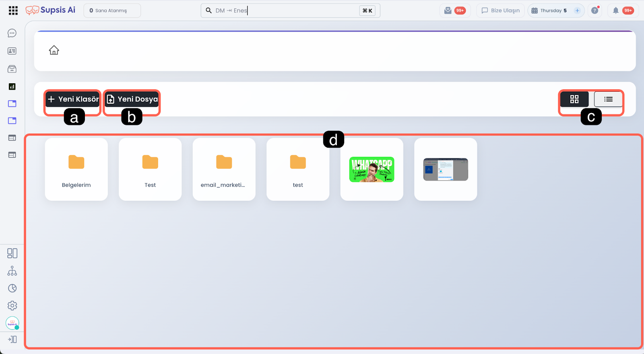Switch to list view layout
This screenshot has height=354, width=644.
point(608,99)
